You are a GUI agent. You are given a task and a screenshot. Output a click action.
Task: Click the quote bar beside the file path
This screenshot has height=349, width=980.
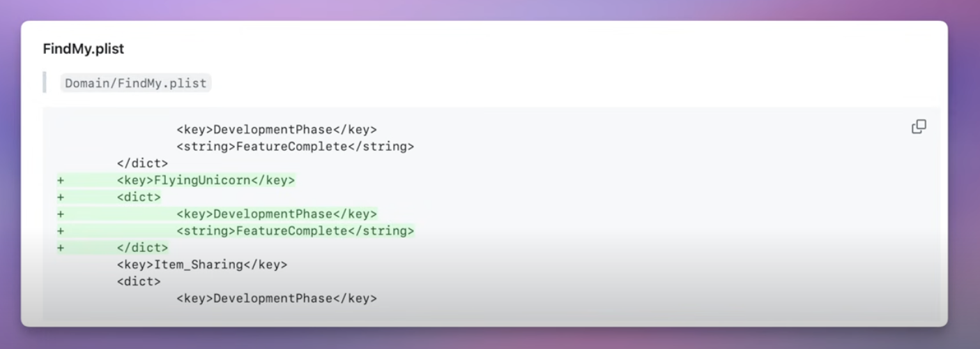coord(45,82)
